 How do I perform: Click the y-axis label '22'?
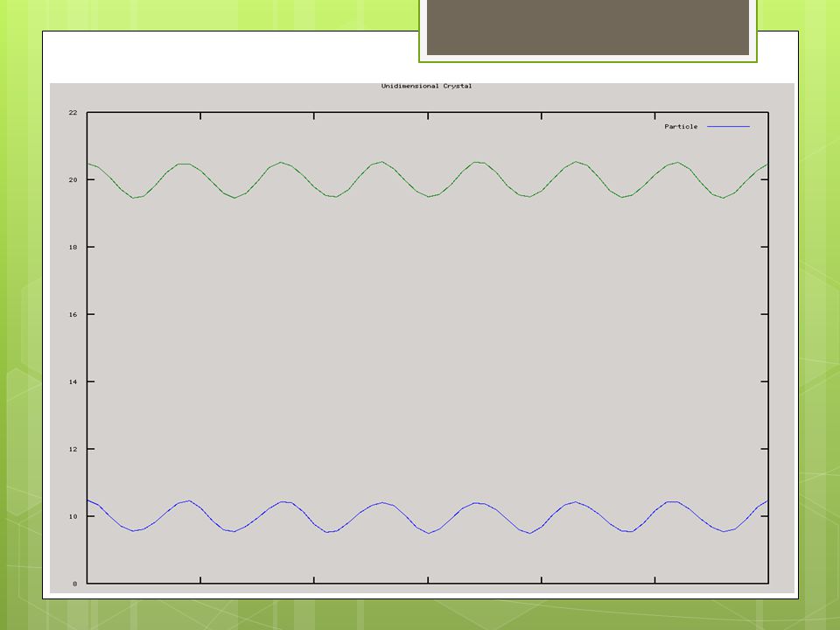pyautogui.click(x=73, y=113)
